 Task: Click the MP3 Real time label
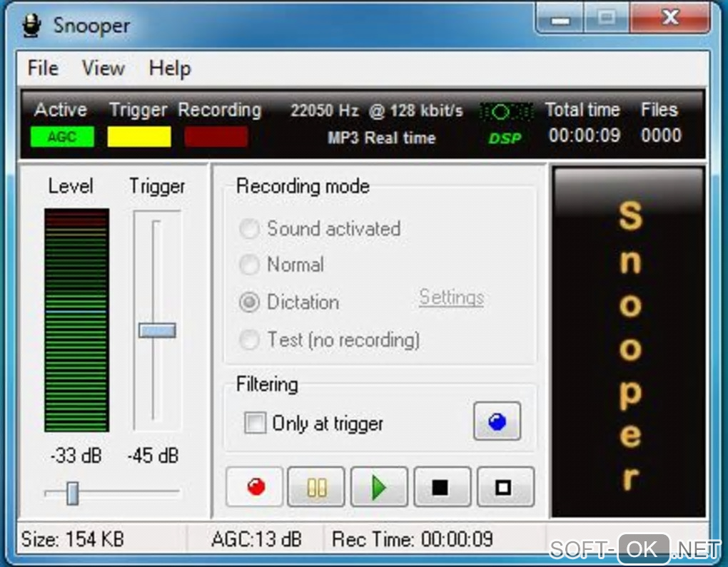pos(381,138)
